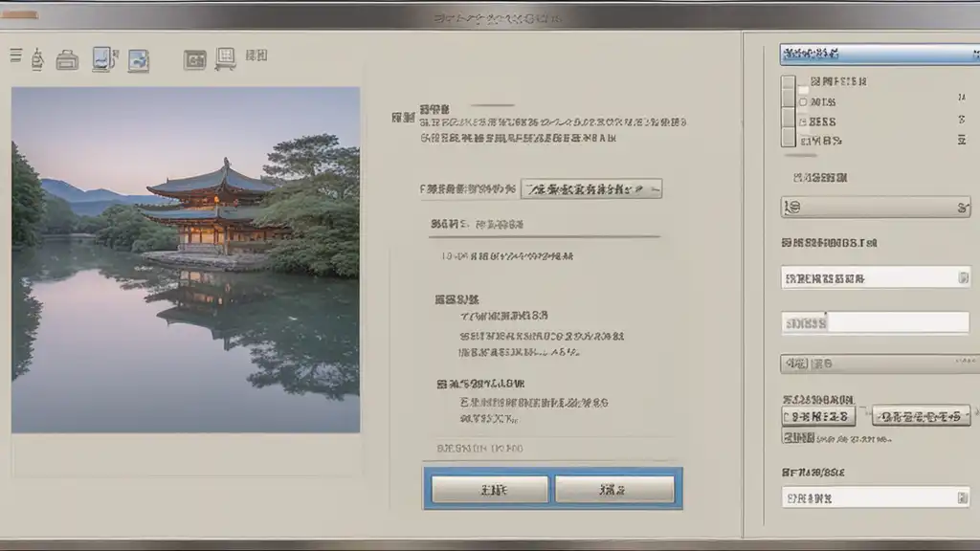Click the wide gray bar below the white fields
This screenshot has height=551, width=980.
coord(880,364)
